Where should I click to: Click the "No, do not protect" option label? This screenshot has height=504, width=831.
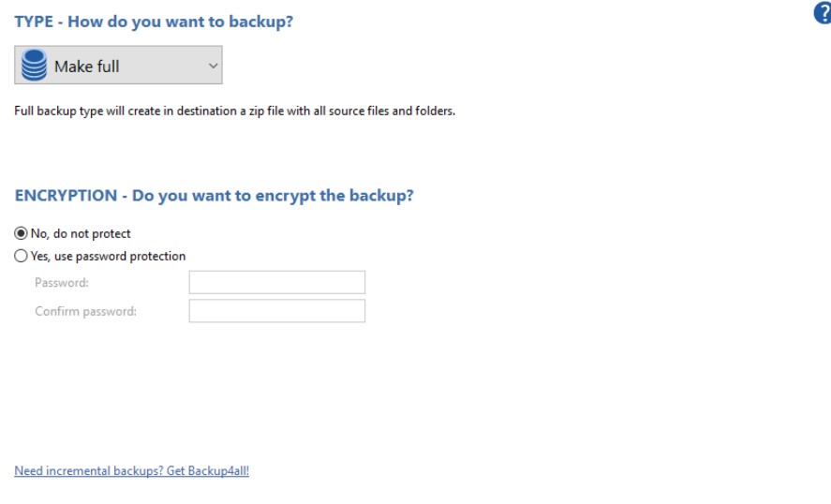point(80,233)
